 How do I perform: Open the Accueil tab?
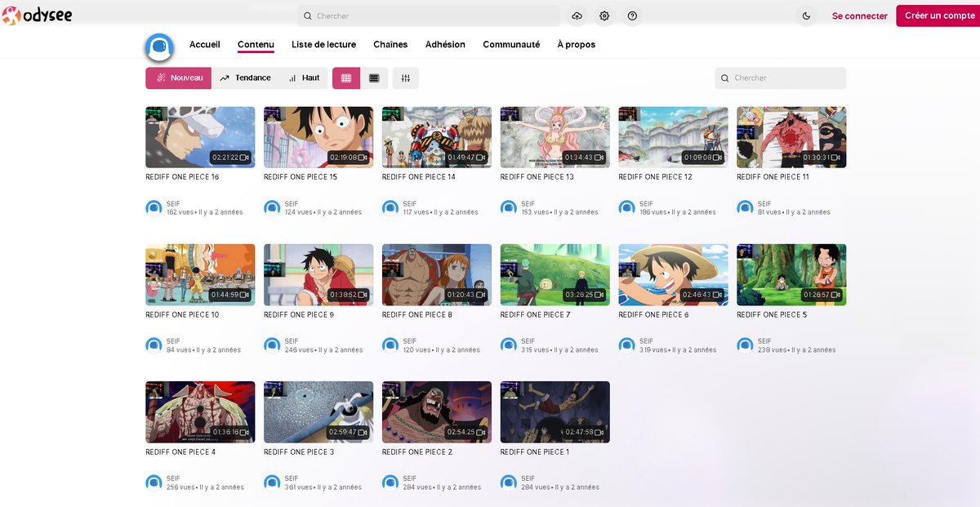pos(205,45)
